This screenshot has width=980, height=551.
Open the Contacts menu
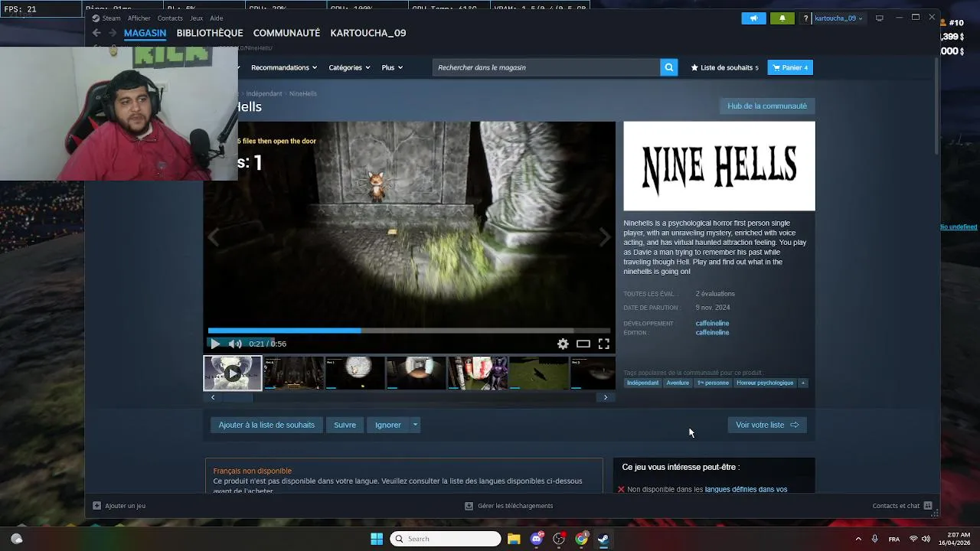[x=170, y=18]
